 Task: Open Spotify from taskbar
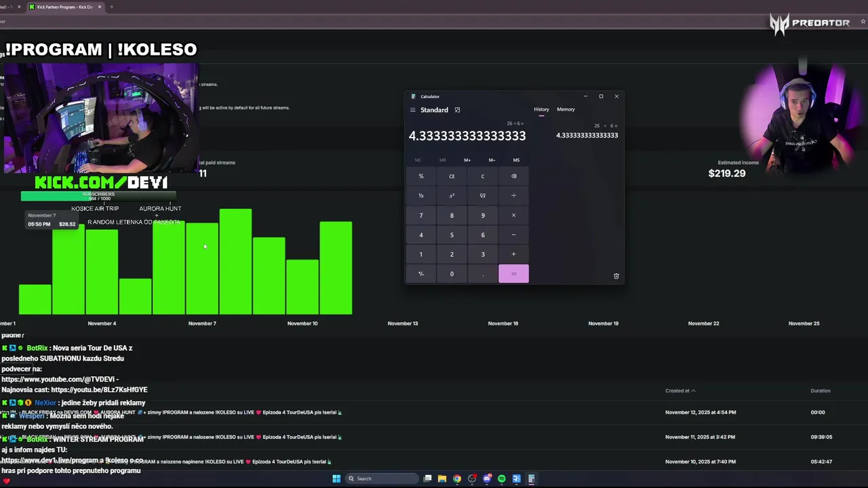point(502,479)
